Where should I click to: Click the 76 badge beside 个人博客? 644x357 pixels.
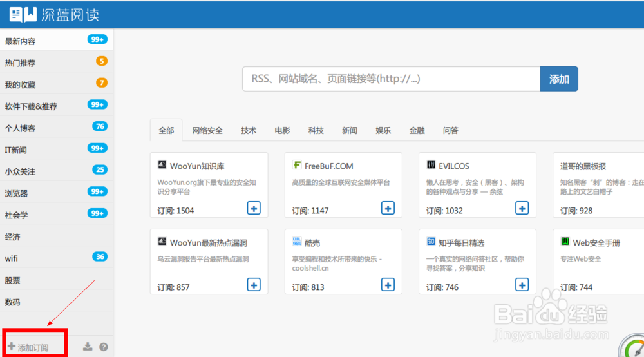tap(100, 126)
